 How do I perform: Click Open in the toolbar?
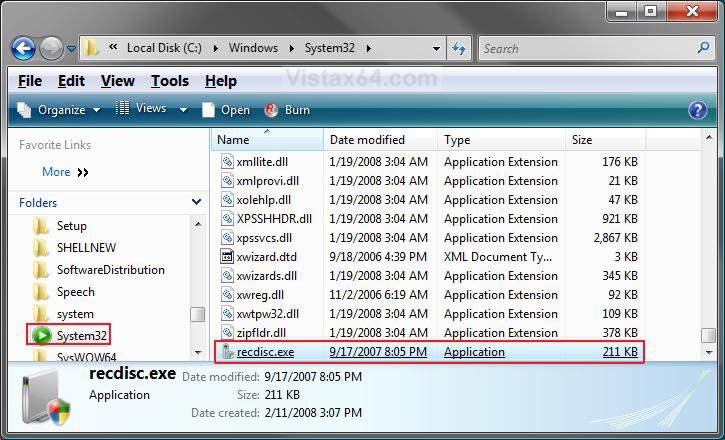(x=226, y=110)
